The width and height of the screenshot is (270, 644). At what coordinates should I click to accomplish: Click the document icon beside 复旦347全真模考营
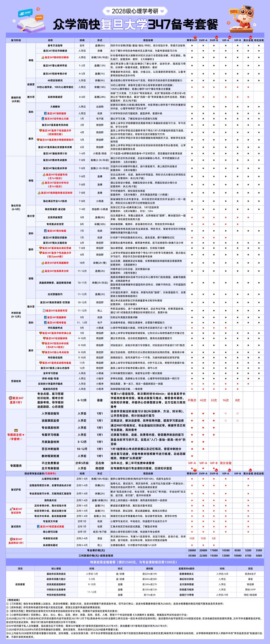coord(44,311)
